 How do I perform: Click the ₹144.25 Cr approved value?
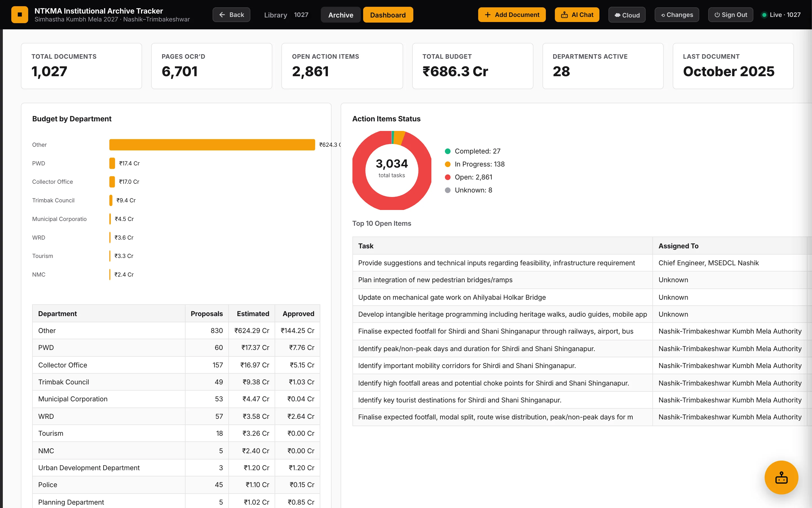pyautogui.click(x=297, y=330)
